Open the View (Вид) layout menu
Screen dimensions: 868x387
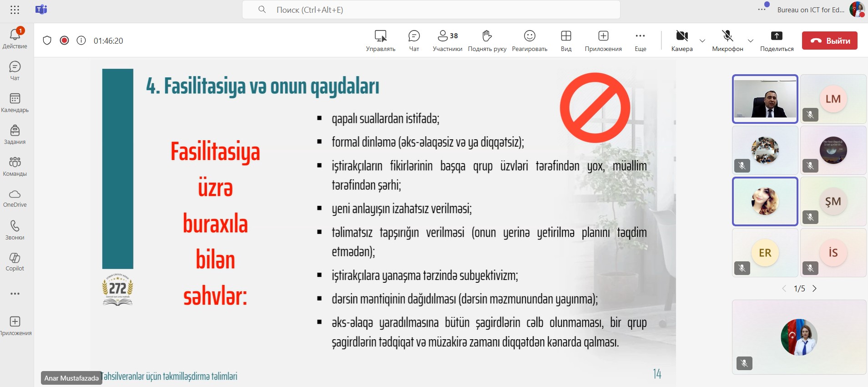566,41
